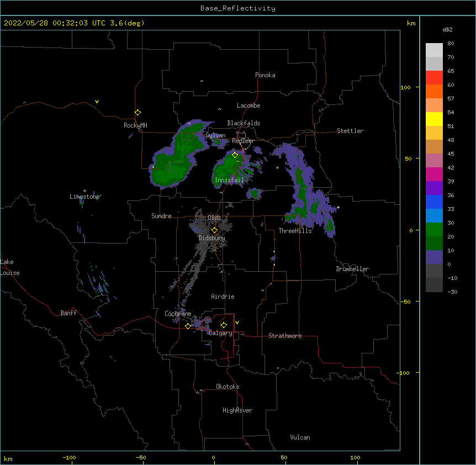Click the Blackfalds city label
This screenshot has width=476, height=465.
(x=244, y=123)
